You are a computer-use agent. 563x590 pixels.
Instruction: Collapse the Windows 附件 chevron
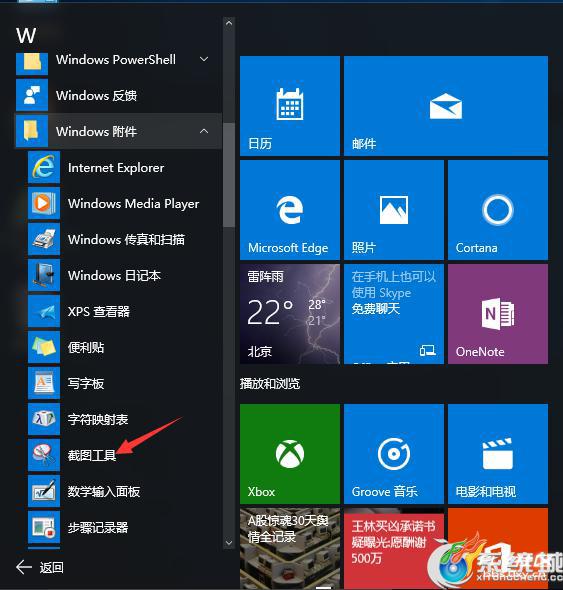coord(204,131)
